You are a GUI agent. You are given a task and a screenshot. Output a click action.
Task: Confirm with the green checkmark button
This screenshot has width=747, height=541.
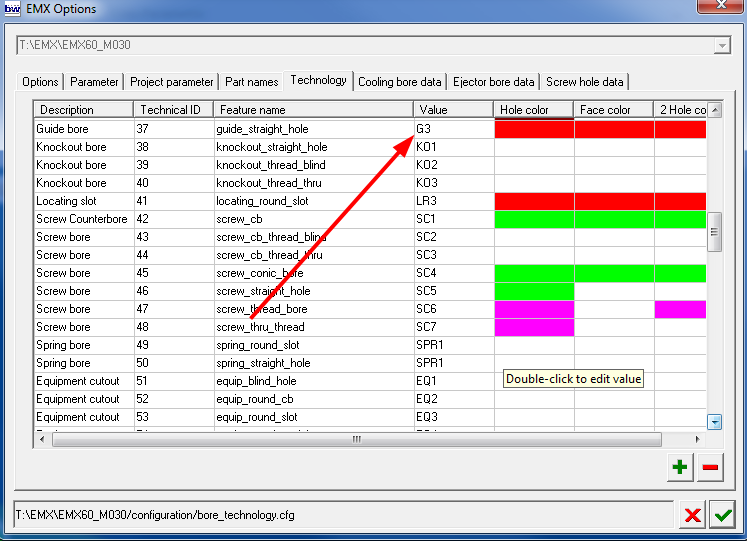pyautogui.click(x=723, y=515)
